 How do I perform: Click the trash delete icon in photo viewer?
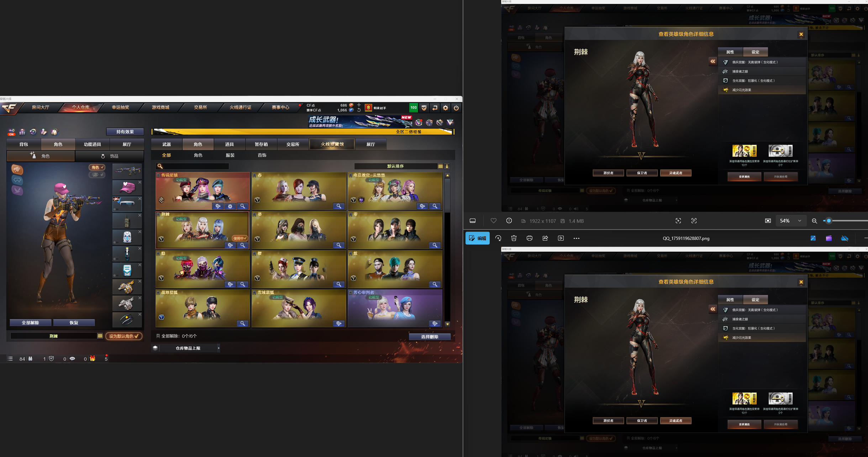(x=514, y=238)
